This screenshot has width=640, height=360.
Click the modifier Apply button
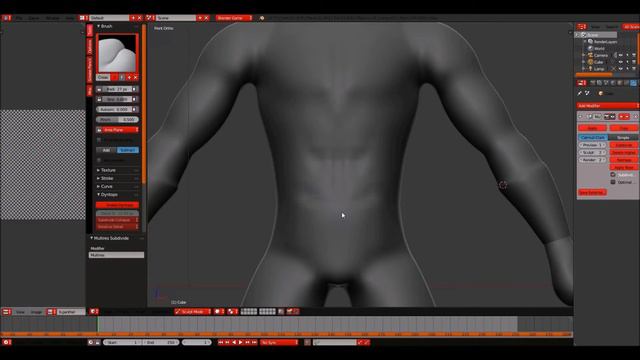[x=593, y=128]
